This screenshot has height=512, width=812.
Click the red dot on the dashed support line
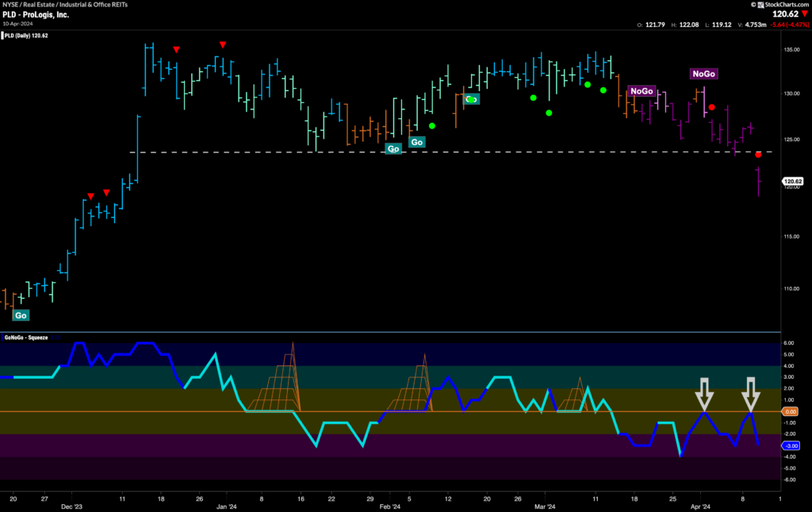[x=758, y=155]
